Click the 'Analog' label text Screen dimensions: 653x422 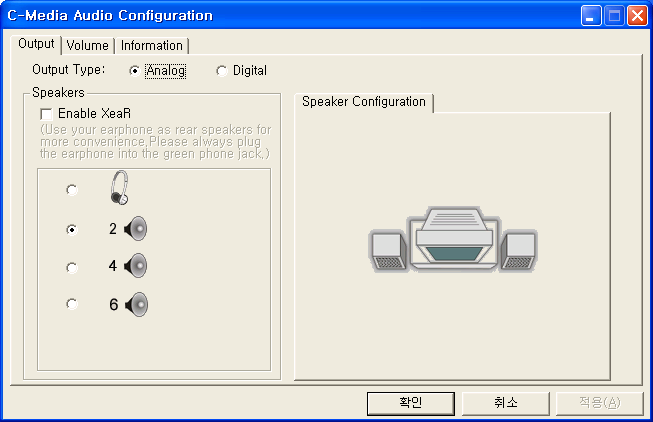click(x=166, y=71)
